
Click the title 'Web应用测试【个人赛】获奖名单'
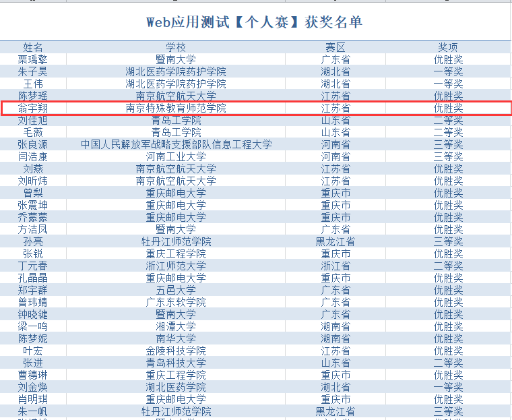(x=255, y=22)
